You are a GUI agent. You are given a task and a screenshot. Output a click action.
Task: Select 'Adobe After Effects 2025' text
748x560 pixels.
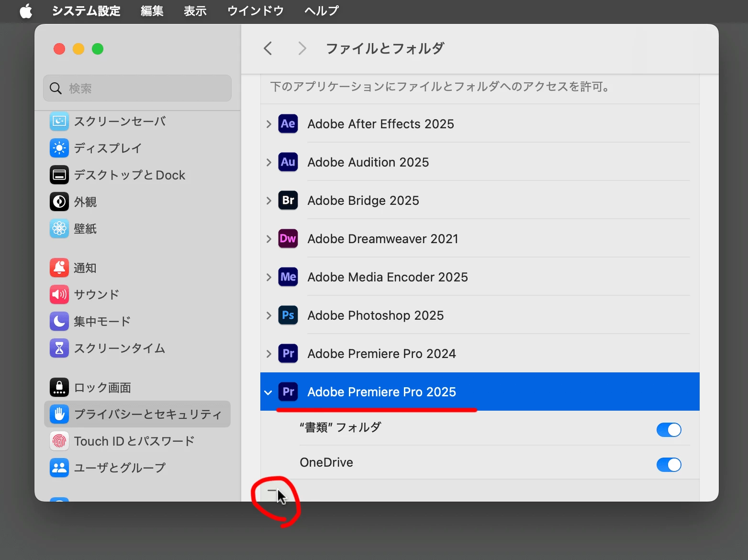click(x=381, y=124)
